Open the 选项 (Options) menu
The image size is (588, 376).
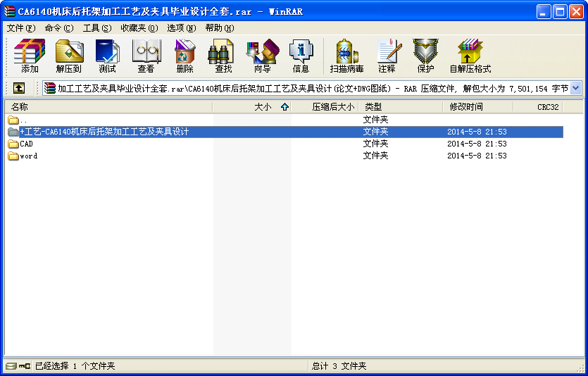click(181, 28)
